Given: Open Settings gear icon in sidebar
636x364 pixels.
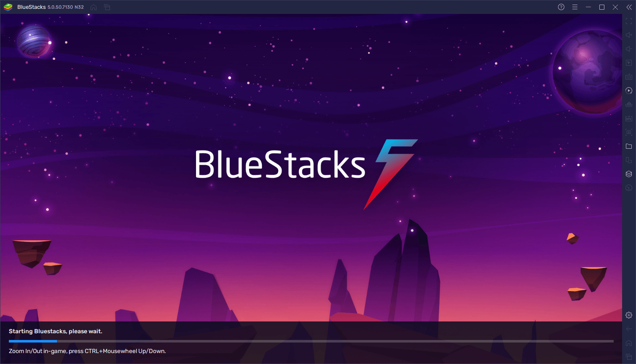Looking at the screenshot, I should (629, 315).
